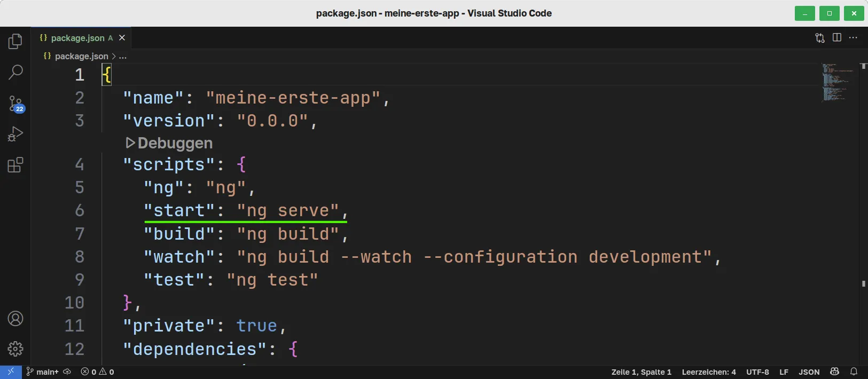Viewport: 868px width, 379px height.
Task: Open the Search view
Action: pyautogui.click(x=15, y=72)
